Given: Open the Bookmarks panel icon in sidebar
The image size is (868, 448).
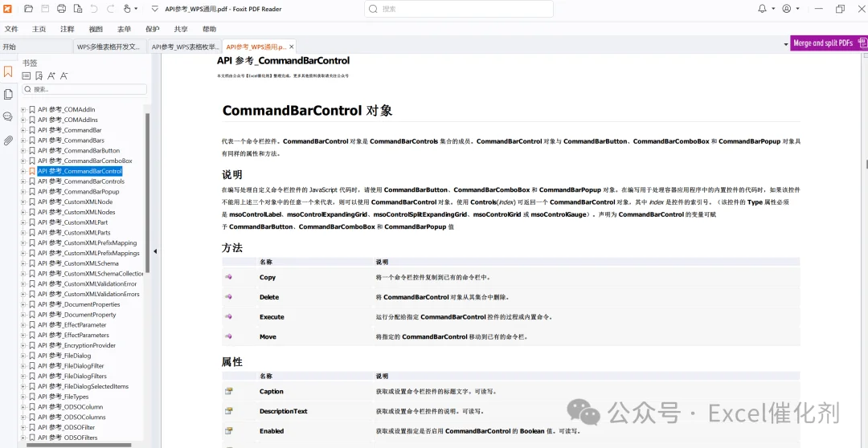Looking at the screenshot, I should 8,71.
